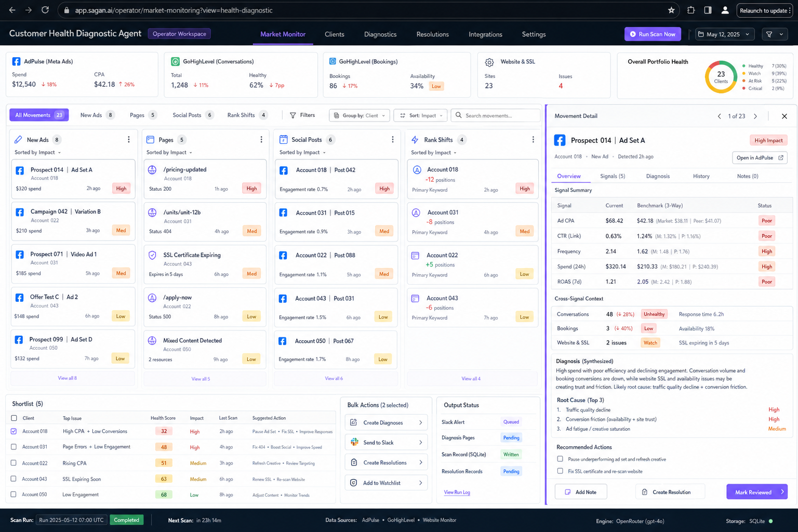
Task: Click the Relaunch to update button
Action: point(765,10)
